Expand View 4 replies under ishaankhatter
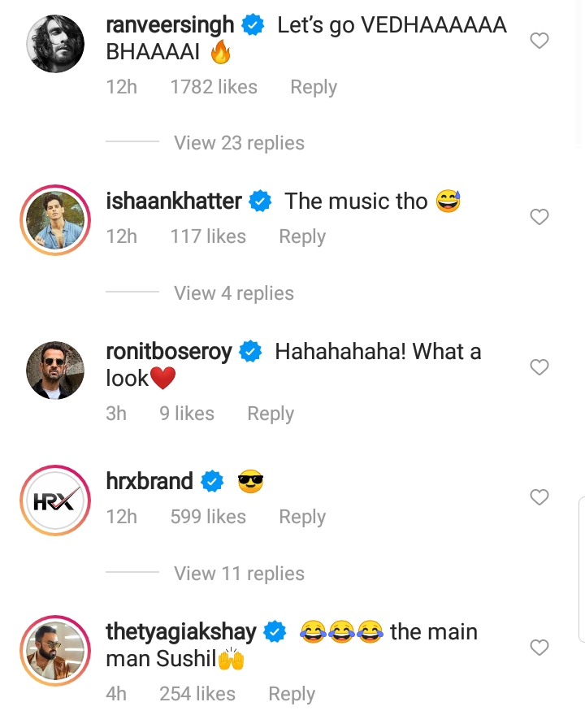The width and height of the screenshot is (585, 728). [234, 293]
